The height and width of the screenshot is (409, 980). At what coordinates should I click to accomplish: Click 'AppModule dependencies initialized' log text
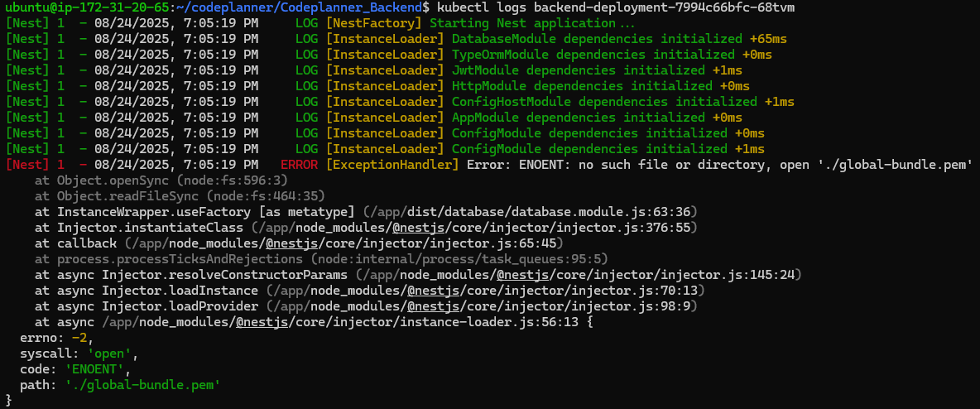pyautogui.click(x=578, y=117)
